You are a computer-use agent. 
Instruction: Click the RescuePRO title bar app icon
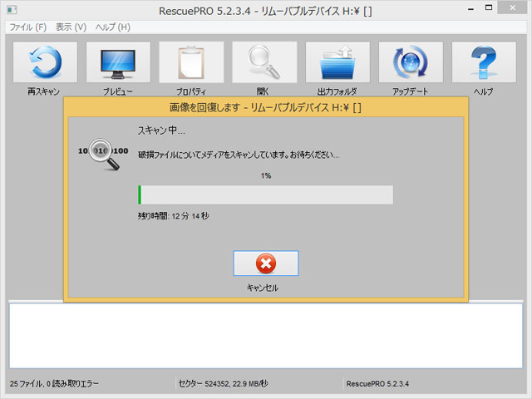point(12,10)
